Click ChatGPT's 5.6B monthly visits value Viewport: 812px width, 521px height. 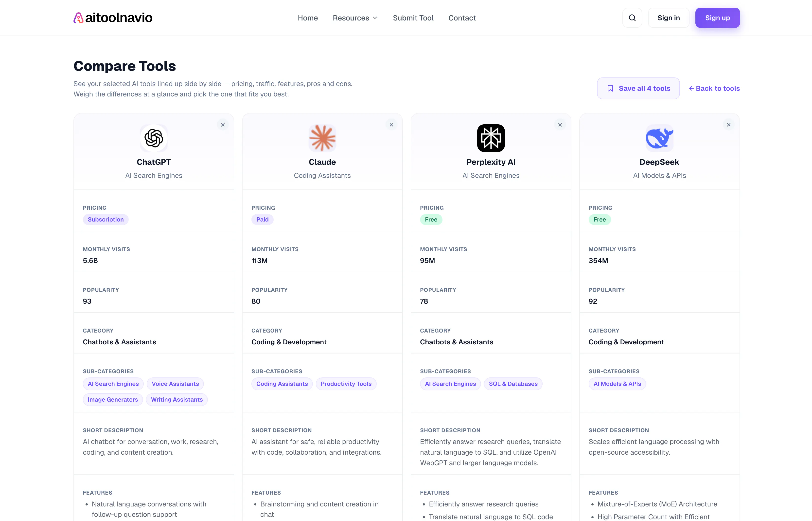90,260
